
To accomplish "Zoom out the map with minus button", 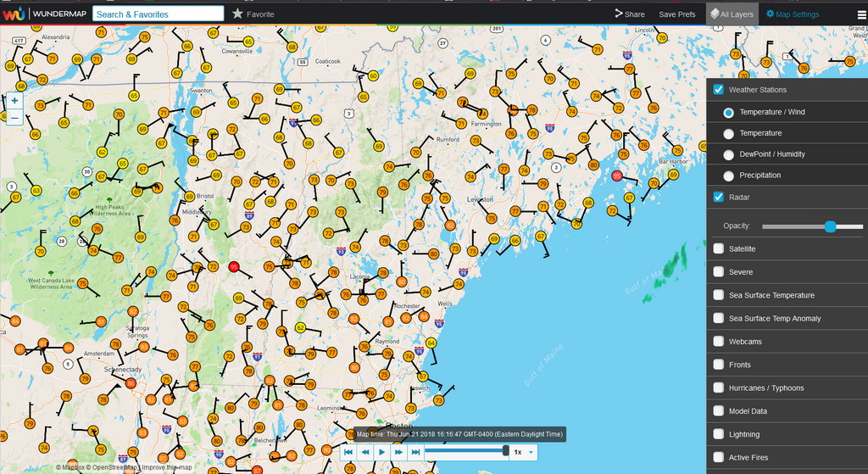I will (x=14, y=118).
